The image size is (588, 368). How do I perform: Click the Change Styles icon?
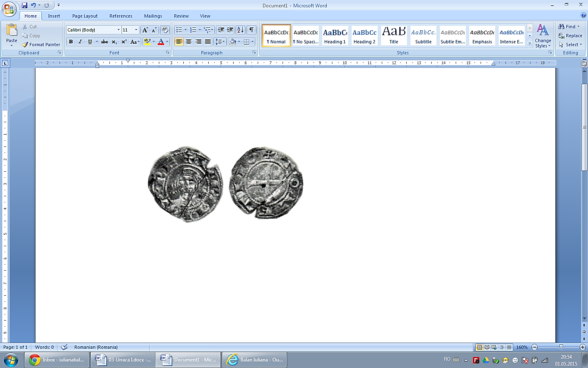pos(543,36)
